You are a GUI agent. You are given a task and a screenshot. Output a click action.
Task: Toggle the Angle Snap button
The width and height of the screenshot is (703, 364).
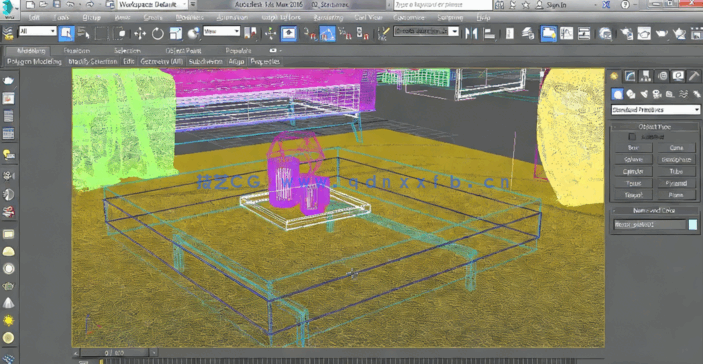pyautogui.click(x=327, y=34)
